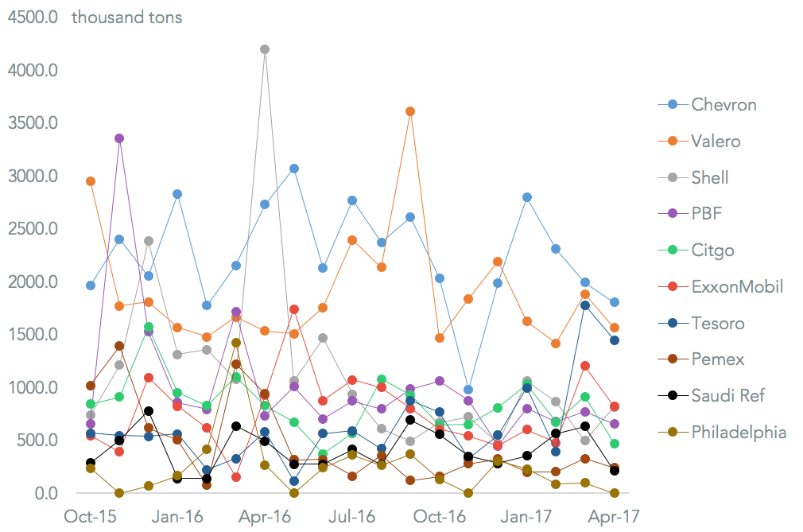Click the 4500.0 y-axis label
Image resolution: width=803 pixels, height=532 pixels.
[33, 17]
